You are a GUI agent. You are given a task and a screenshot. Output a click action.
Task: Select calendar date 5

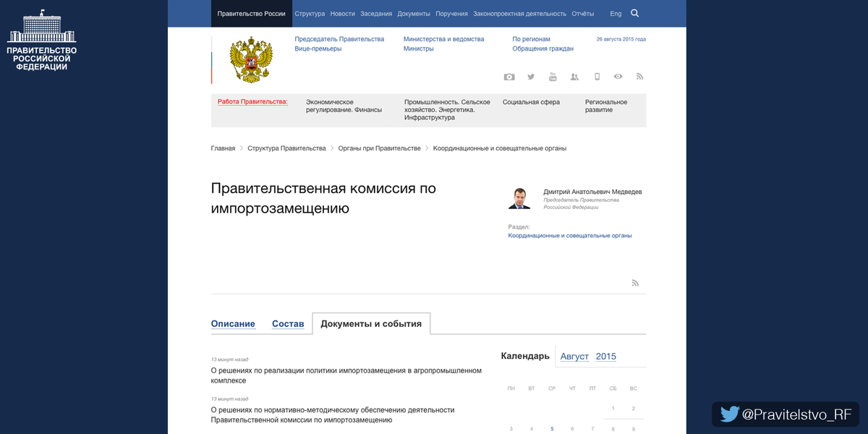[x=552, y=429]
